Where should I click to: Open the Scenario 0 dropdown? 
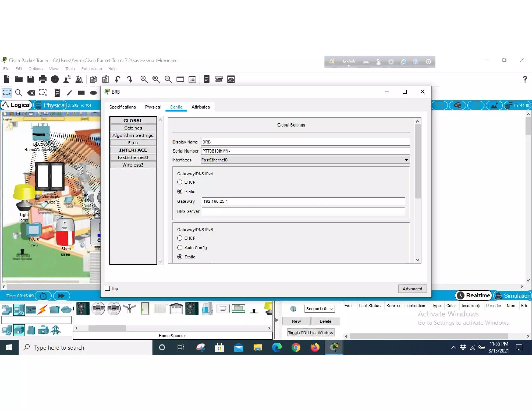click(x=319, y=309)
